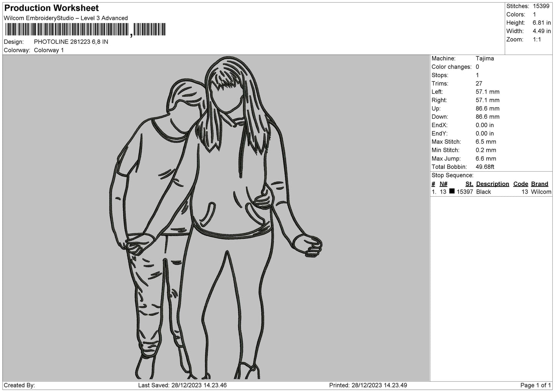Click the Left value 57.1 mm
The height and width of the screenshot is (392, 555).
[x=487, y=92]
